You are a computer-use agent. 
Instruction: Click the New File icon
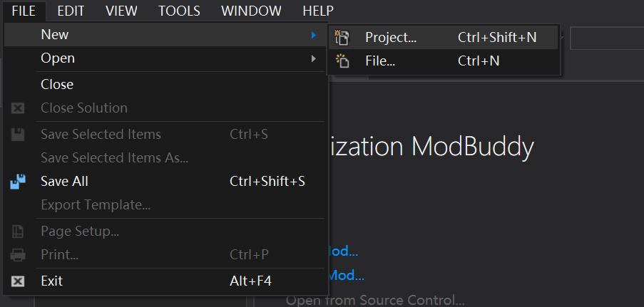(342, 61)
